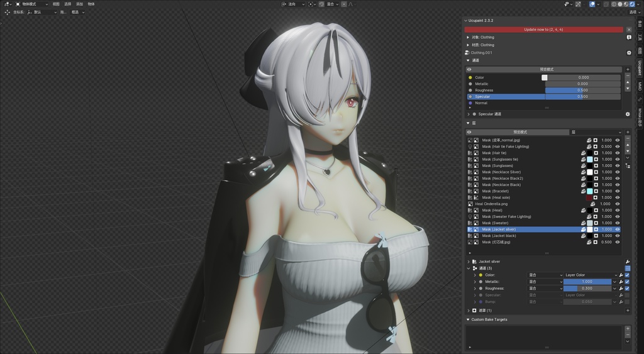Open wrench settings of layer Metallic channel
This screenshot has width=644, height=354.
coord(621,282)
